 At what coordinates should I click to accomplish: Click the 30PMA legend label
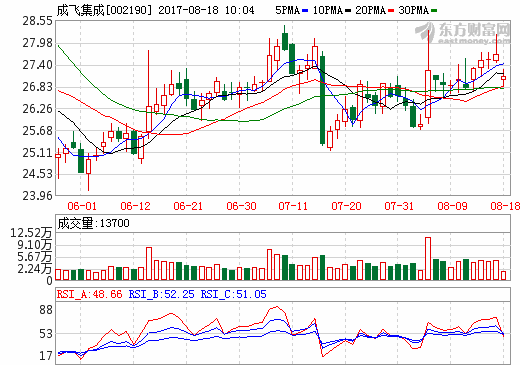[413, 10]
